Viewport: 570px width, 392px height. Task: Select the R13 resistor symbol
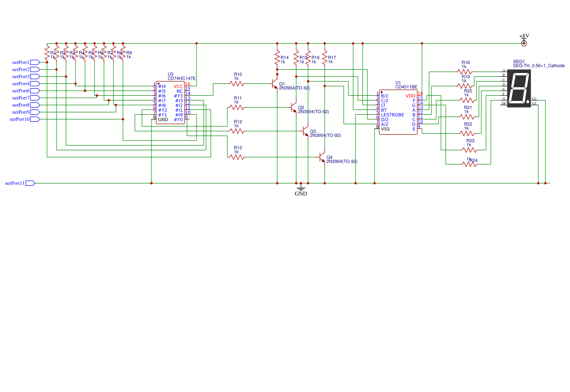237,157
